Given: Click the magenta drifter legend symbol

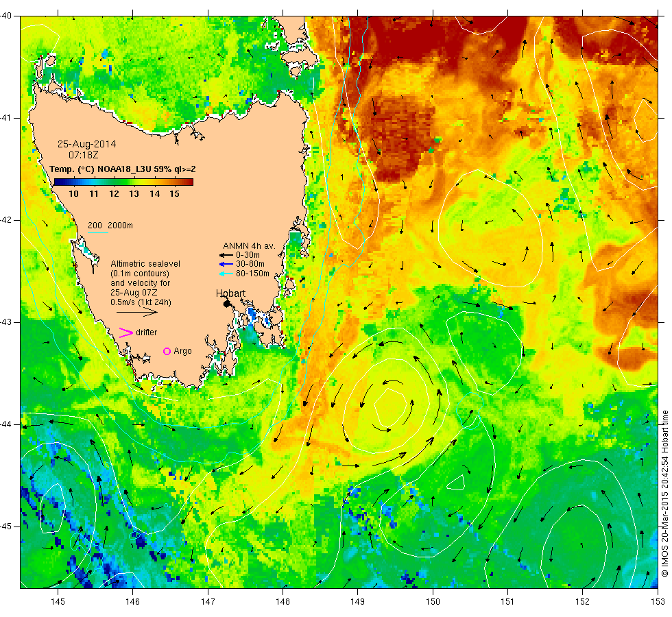Looking at the screenshot, I should click(126, 333).
